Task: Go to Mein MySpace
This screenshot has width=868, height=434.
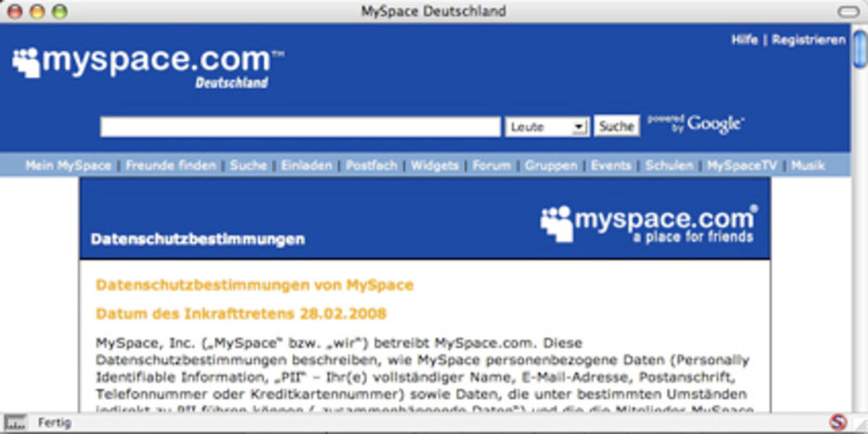Action: point(69,166)
